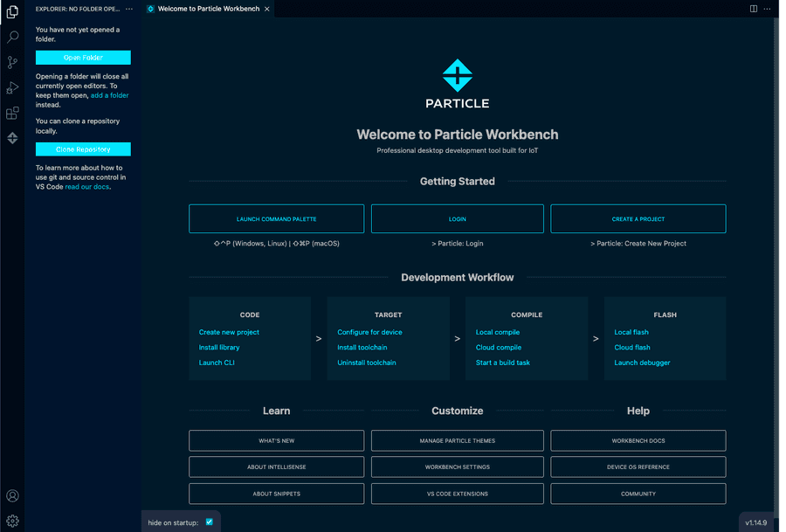Viewport: 786px width, 532px height.
Task: Select the Welcome to Particle Workbench tab
Action: coord(208,9)
